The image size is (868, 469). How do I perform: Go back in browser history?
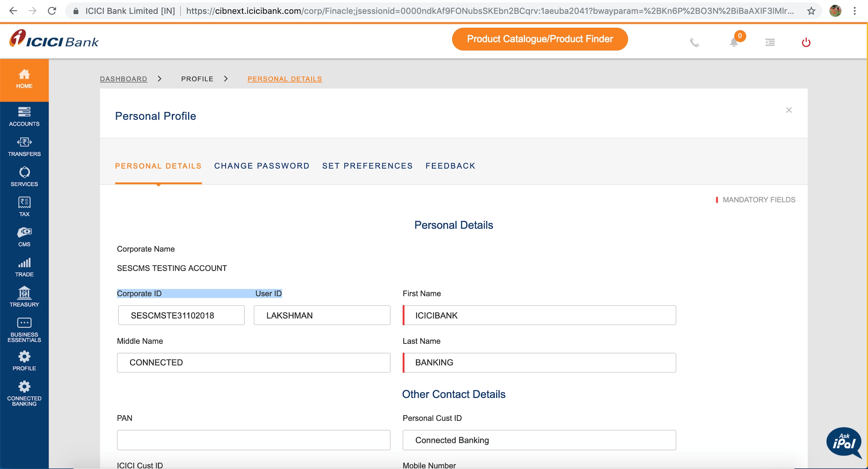pos(13,11)
